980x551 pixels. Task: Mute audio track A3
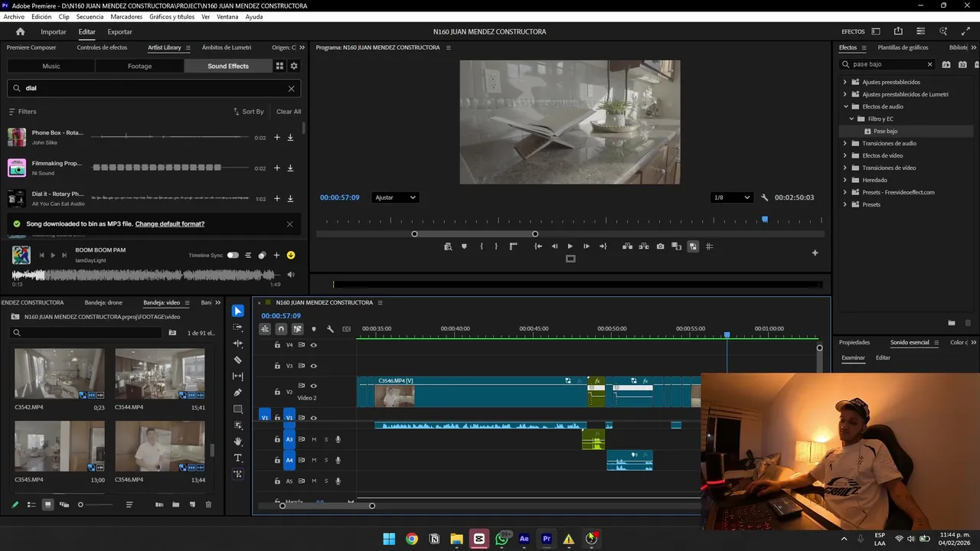pos(314,439)
